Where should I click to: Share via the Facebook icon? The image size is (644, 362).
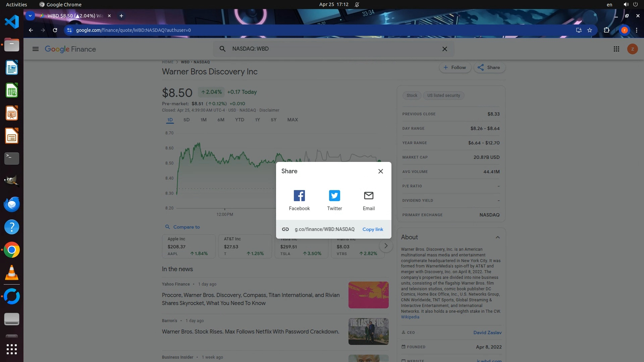tap(299, 196)
